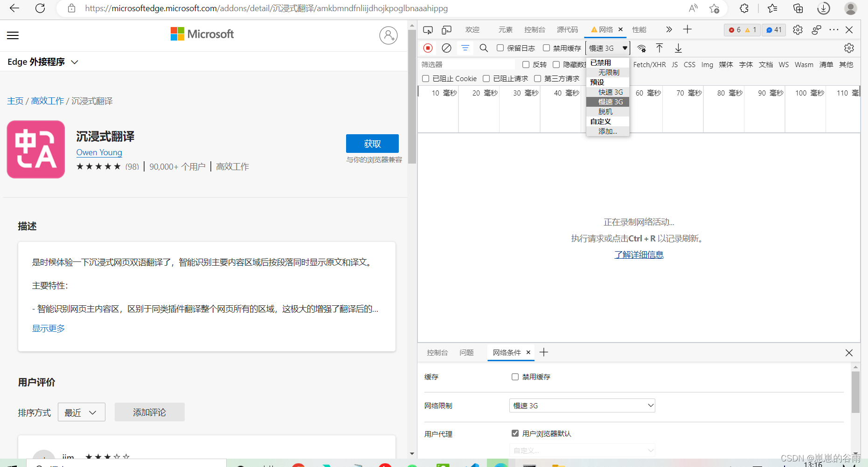Select 快速 3G throttling preset

click(608, 92)
